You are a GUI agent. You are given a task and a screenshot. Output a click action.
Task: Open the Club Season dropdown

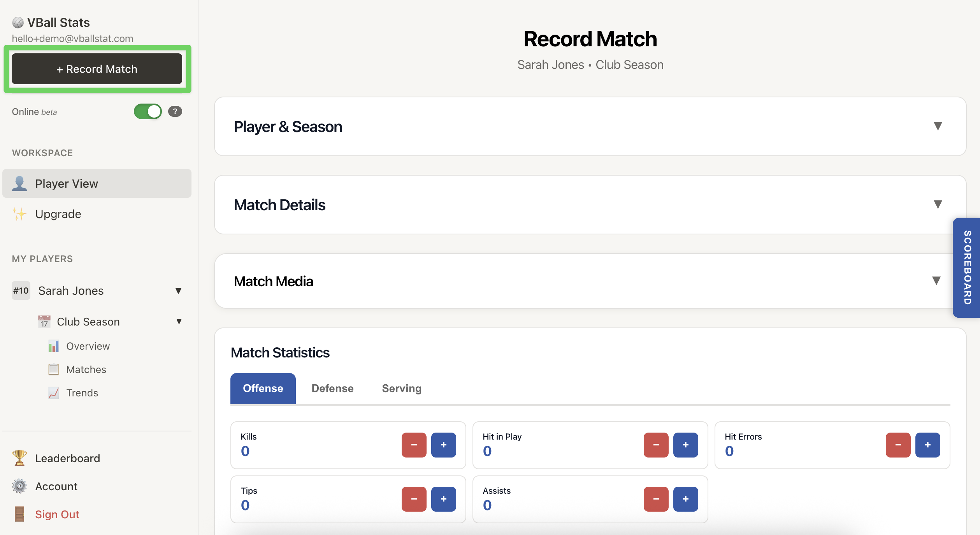click(x=179, y=322)
